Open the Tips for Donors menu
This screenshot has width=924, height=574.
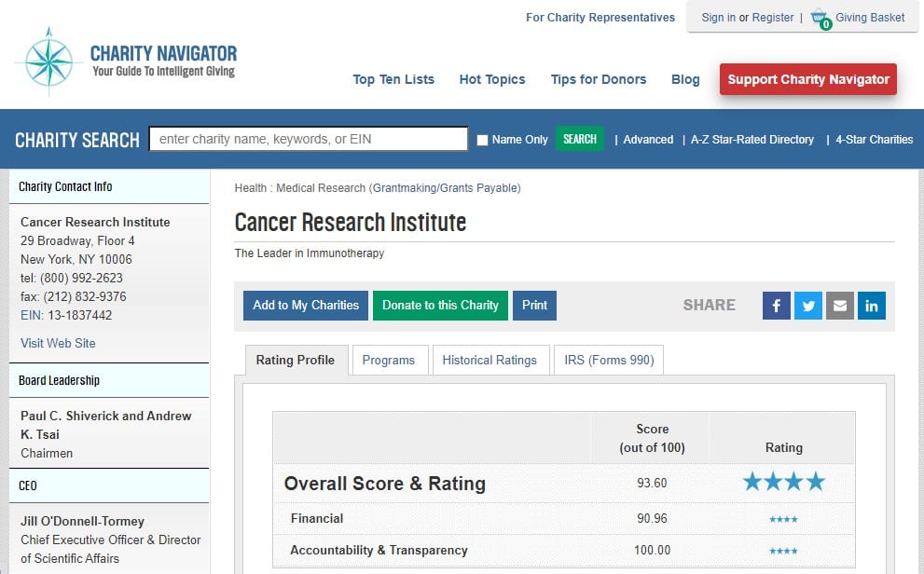coord(598,79)
